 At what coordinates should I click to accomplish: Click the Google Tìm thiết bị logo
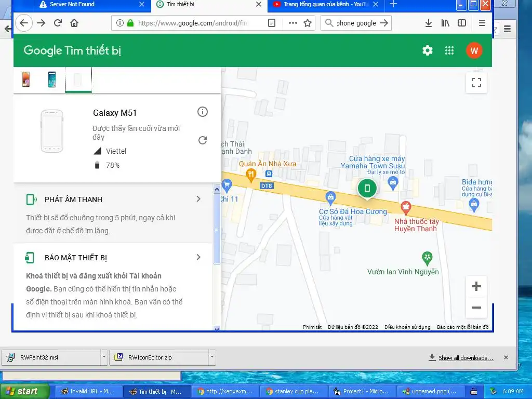tap(72, 50)
